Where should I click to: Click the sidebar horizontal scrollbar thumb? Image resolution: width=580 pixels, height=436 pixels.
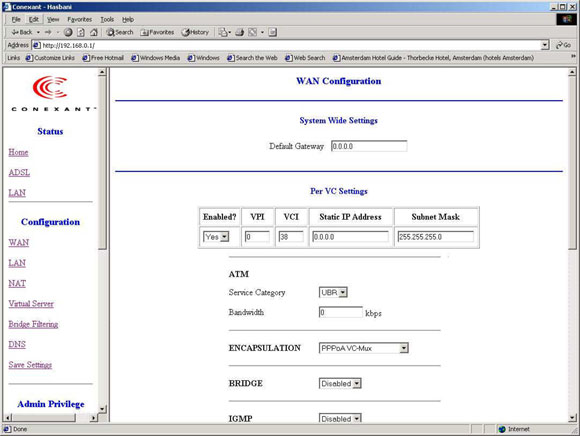pos(44,418)
